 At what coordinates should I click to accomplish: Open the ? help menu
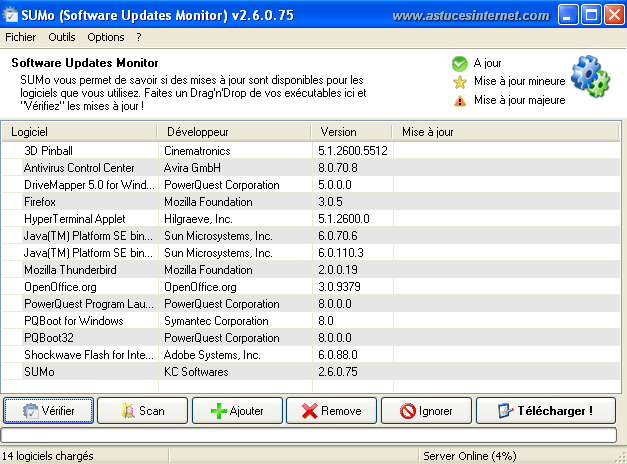139,37
